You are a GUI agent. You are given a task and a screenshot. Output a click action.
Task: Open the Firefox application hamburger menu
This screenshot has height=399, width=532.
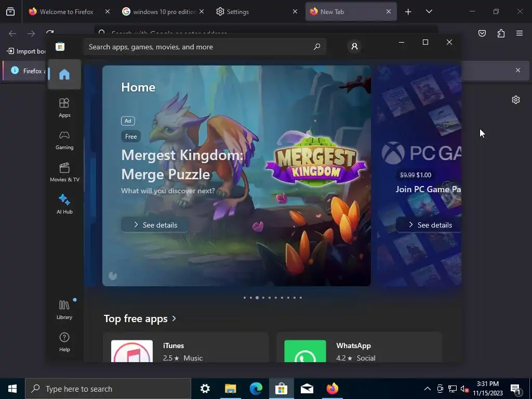[520, 33]
